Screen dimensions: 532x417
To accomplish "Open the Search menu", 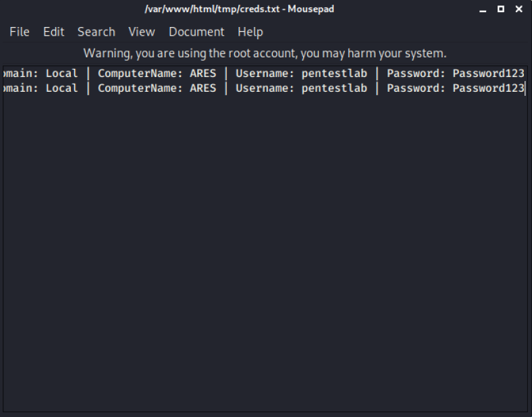I will [x=96, y=32].
